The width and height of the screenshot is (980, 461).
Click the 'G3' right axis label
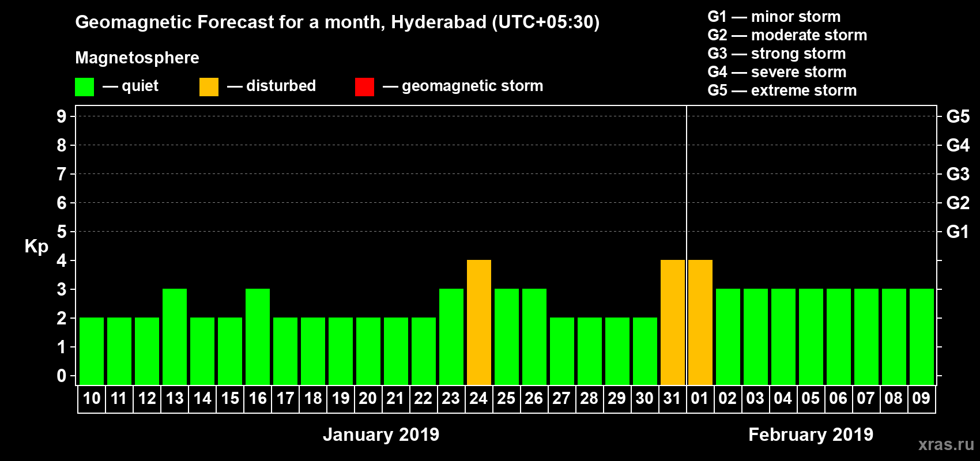tap(958, 174)
